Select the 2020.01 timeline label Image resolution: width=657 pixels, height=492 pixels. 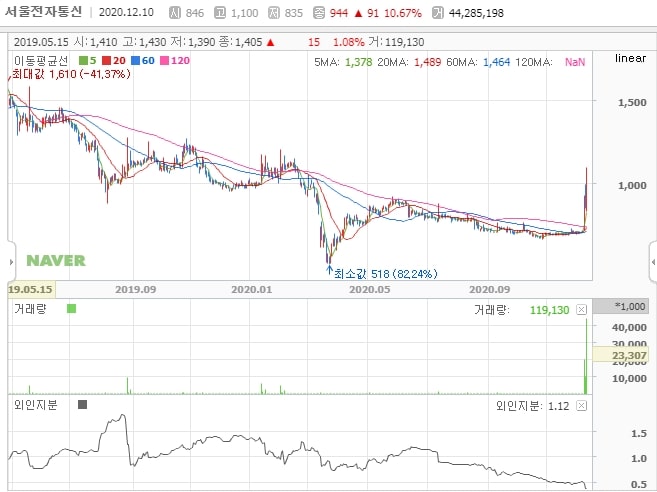251,289
